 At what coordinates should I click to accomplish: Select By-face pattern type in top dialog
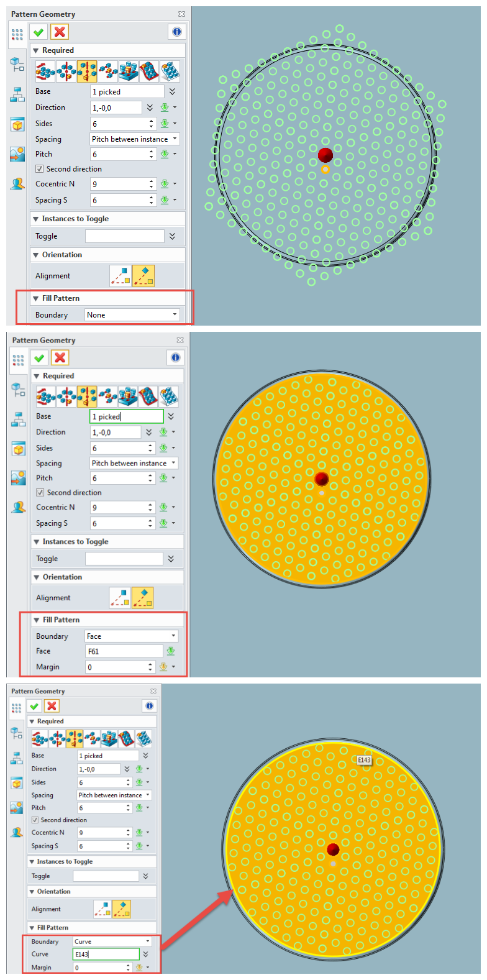[170, 71]
